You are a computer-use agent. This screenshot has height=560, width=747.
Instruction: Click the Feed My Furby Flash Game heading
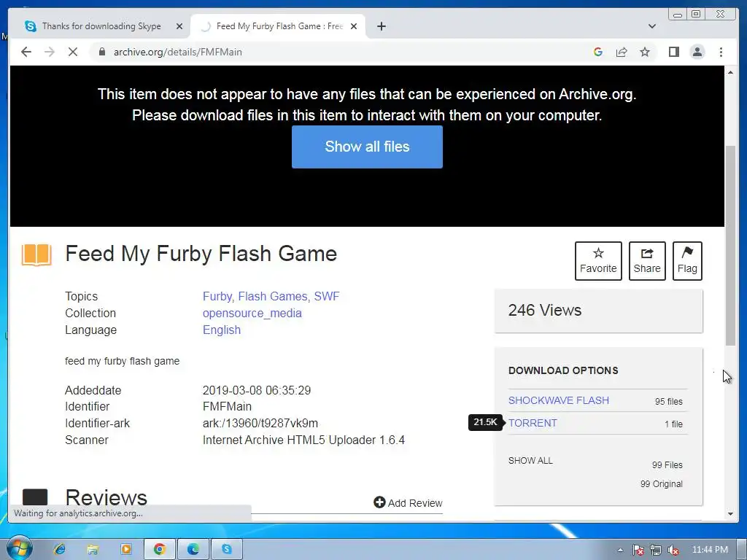(201, 253)
